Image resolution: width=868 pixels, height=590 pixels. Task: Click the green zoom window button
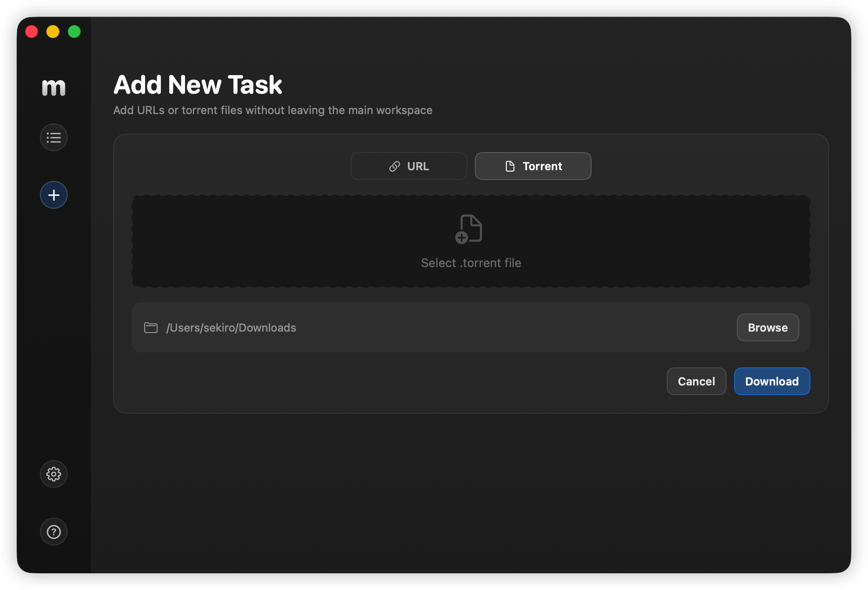coord(74,32)
